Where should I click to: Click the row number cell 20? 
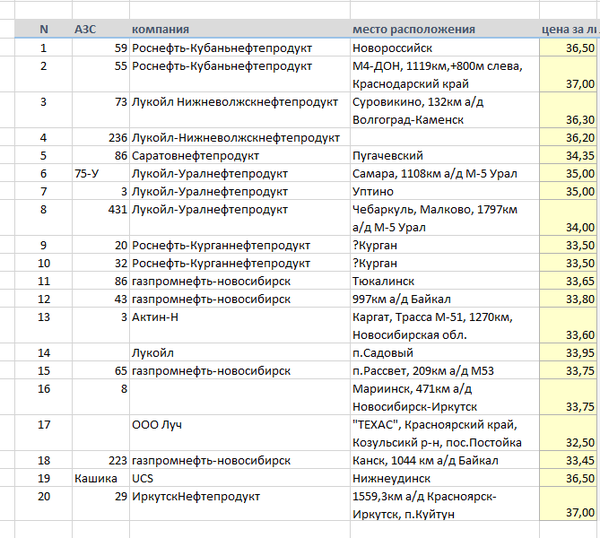(44, 505)
